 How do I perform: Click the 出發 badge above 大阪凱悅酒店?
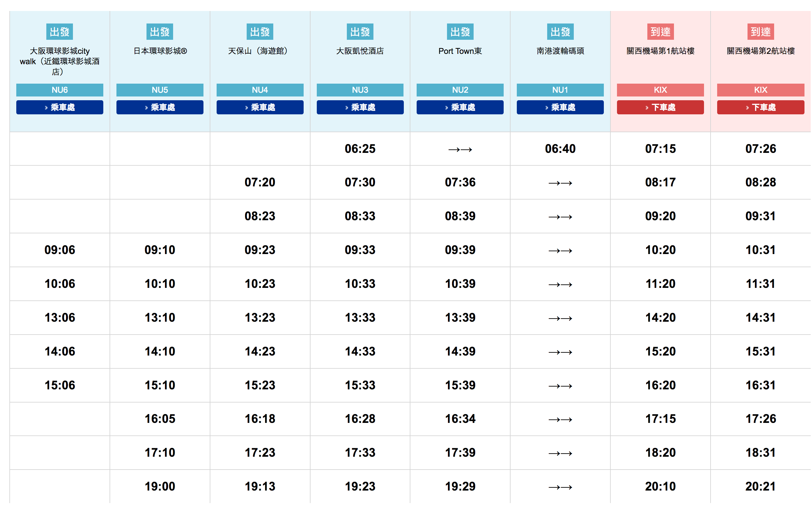tap(360, 32)
